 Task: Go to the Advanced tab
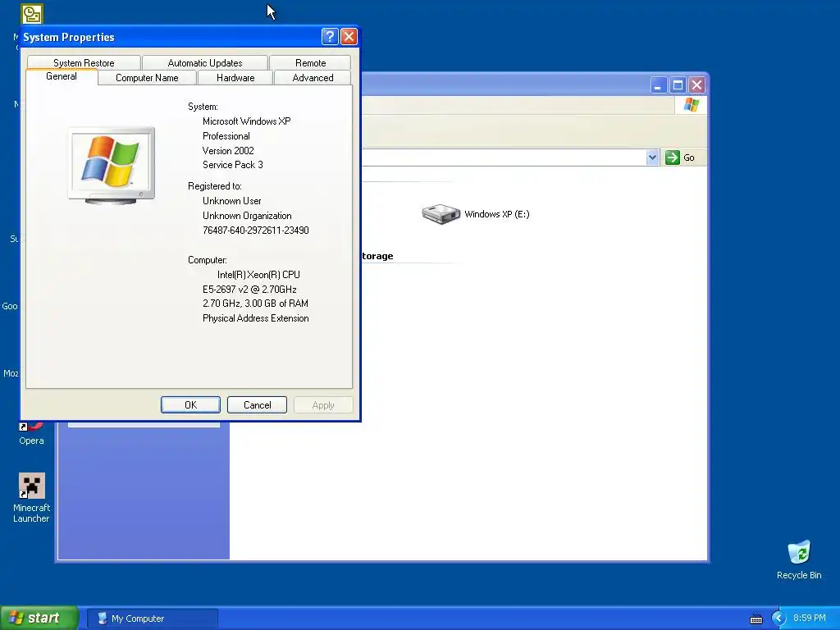(313, 78)
